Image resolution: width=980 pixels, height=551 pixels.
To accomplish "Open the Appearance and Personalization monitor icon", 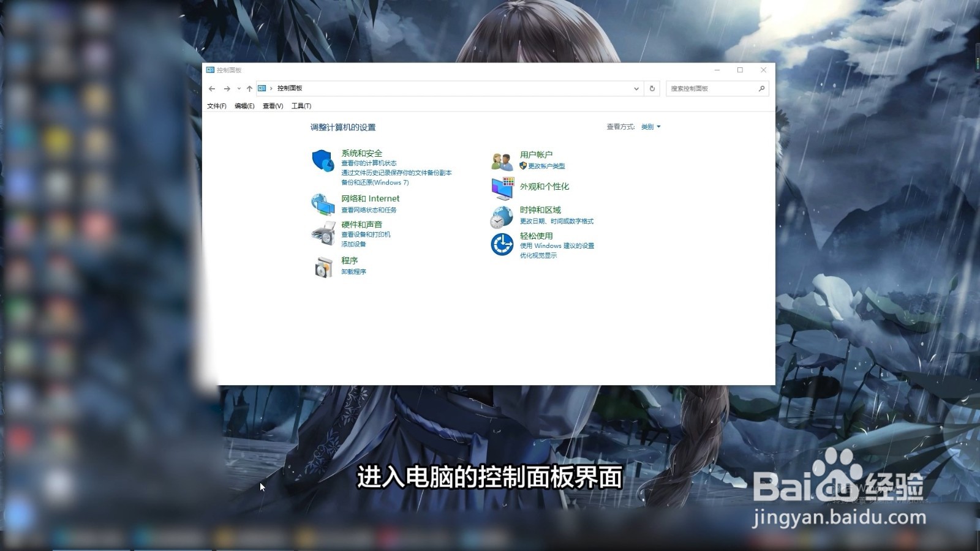I will [502, 189].
